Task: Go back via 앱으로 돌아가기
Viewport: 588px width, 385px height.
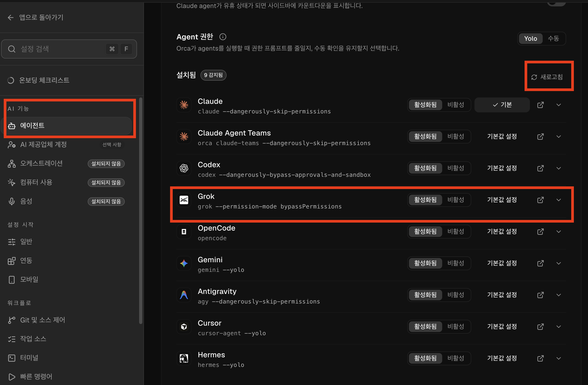Action: pyautogui.click(x=36, y=18)
